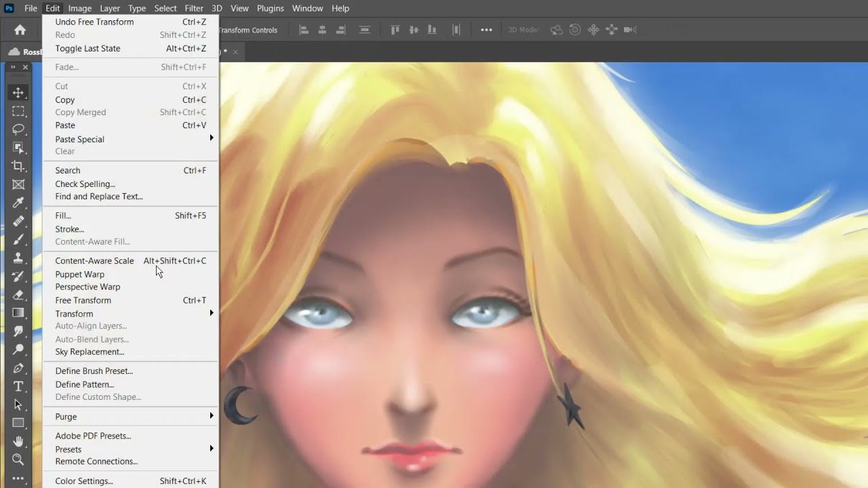Click the Home icon in options bar

(20, 30)
